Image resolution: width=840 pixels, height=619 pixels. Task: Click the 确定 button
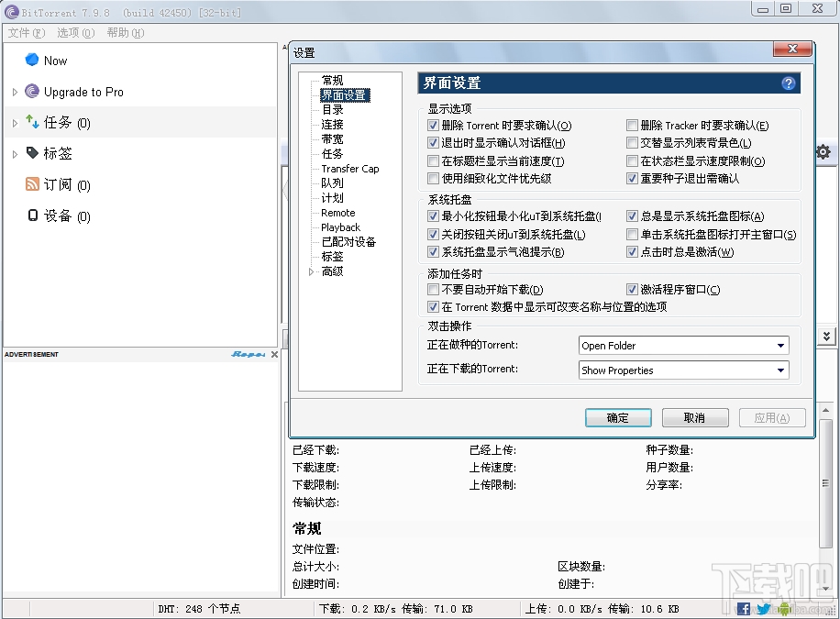coord(617,417)
